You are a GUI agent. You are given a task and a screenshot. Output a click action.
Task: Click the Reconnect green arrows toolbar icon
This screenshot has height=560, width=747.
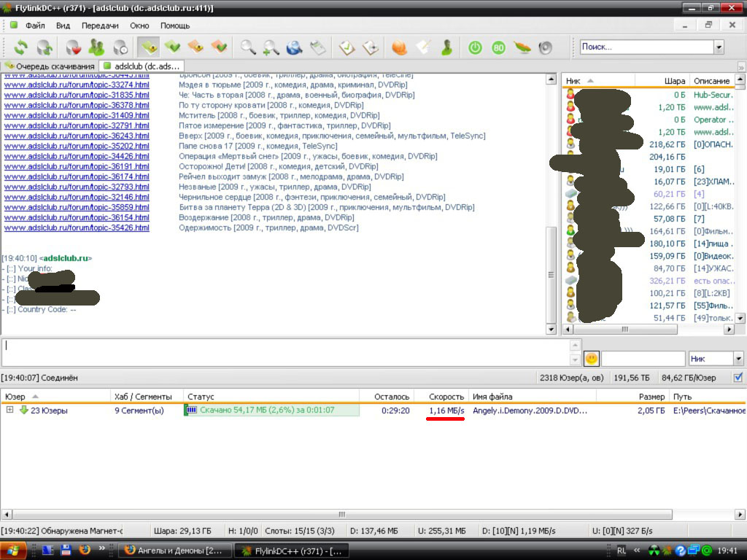point(20,47)
